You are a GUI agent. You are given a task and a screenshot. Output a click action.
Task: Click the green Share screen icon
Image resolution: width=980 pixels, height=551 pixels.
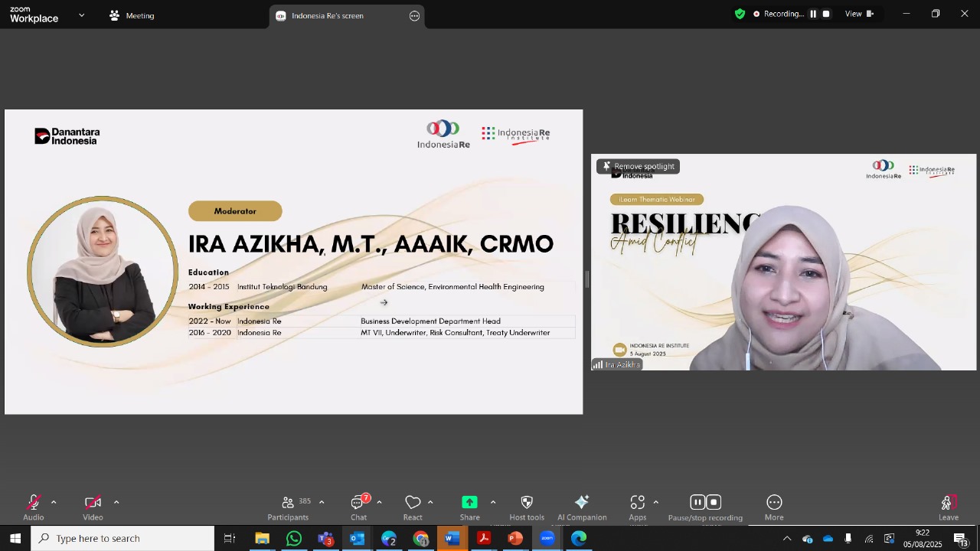(x=469, y=503)
